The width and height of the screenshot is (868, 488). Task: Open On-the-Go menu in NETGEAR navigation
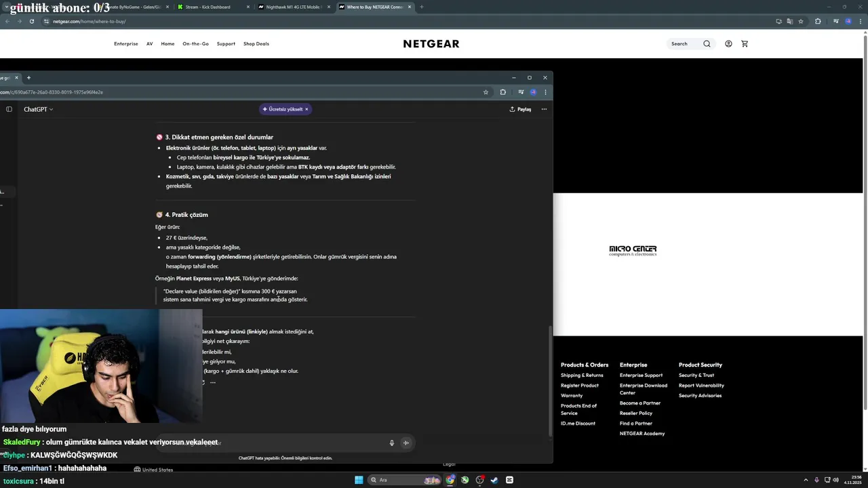tap(195, 44)
